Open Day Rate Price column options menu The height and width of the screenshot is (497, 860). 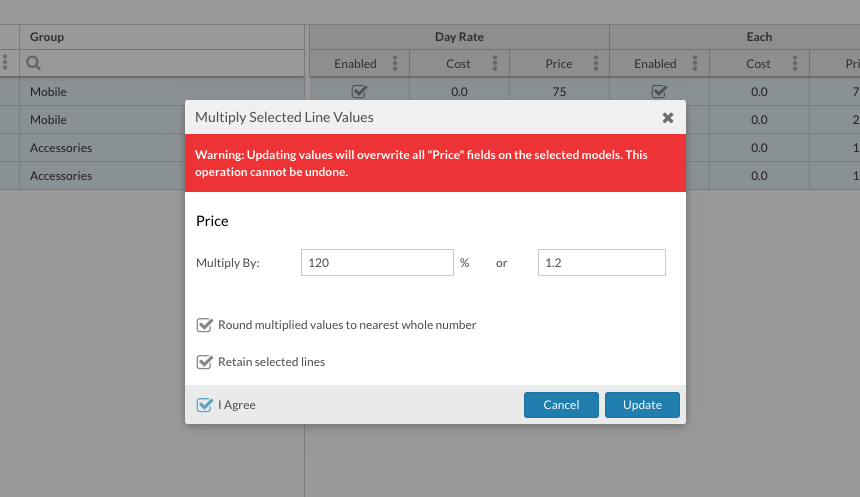coord(595,64)
